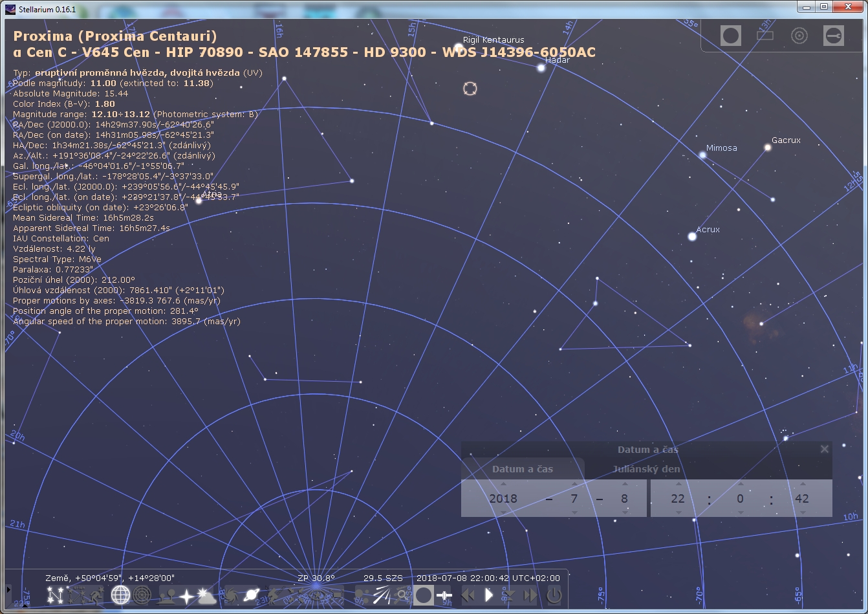Toggle constellation art figures
The width and height of the screenshot is (868, 614).
pyautogui.click(x=96, y=595)
